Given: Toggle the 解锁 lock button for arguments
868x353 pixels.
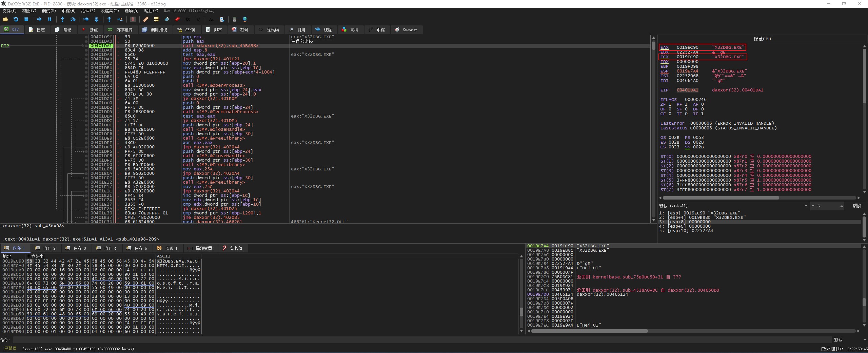Looking at the screenshot, I should tap(856, 206).
